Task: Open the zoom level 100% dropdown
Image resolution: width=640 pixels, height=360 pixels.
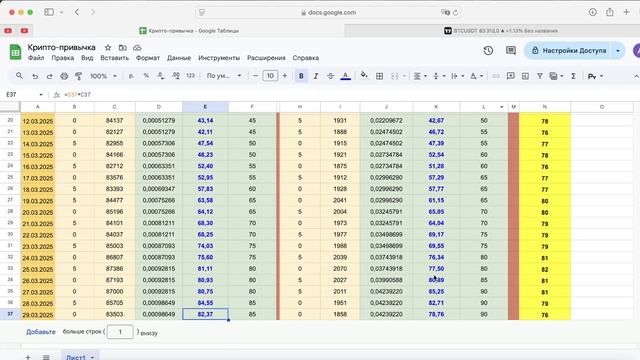Action: coord(103,76)
